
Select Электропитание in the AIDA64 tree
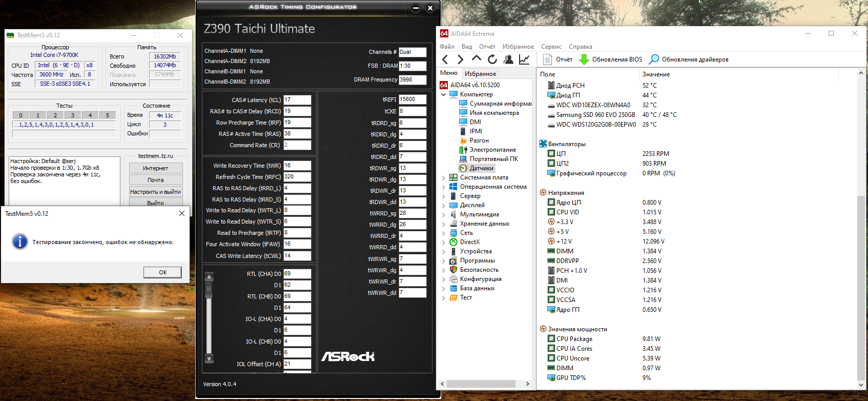click(x=488, y=150)
